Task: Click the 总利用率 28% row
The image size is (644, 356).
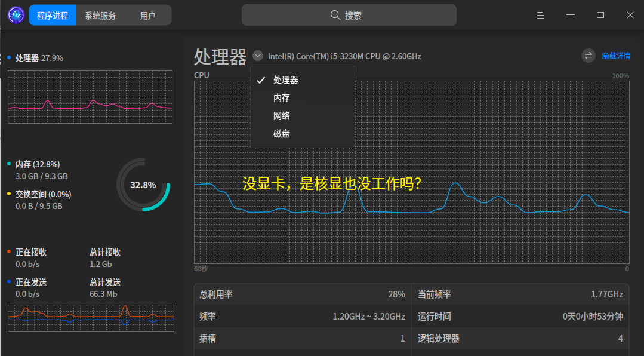Action: [x=302, y=294]
